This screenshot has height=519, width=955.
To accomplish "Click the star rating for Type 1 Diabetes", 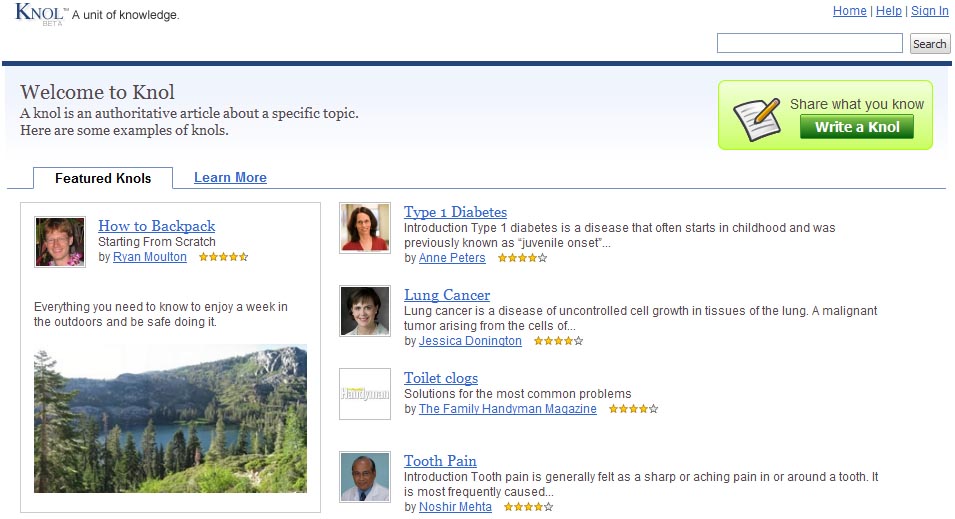I will [x=523, y=258].
